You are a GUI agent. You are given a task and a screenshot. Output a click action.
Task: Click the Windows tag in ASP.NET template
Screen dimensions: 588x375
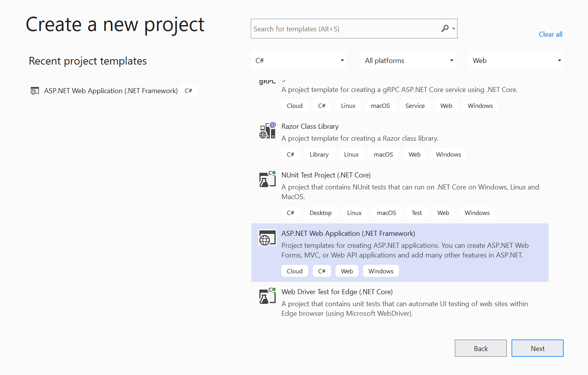pyautogui.click(x=381, y=271)
